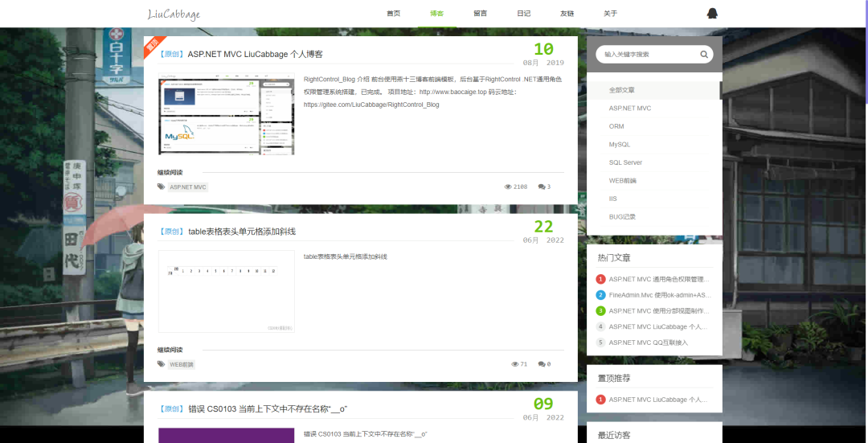Open thumbnail image of the first blog post
868x443 pixels.
226,114
